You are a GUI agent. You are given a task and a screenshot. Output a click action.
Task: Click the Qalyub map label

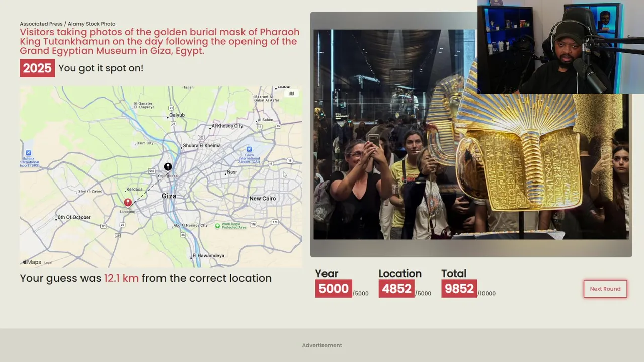(x=177, y=115)
